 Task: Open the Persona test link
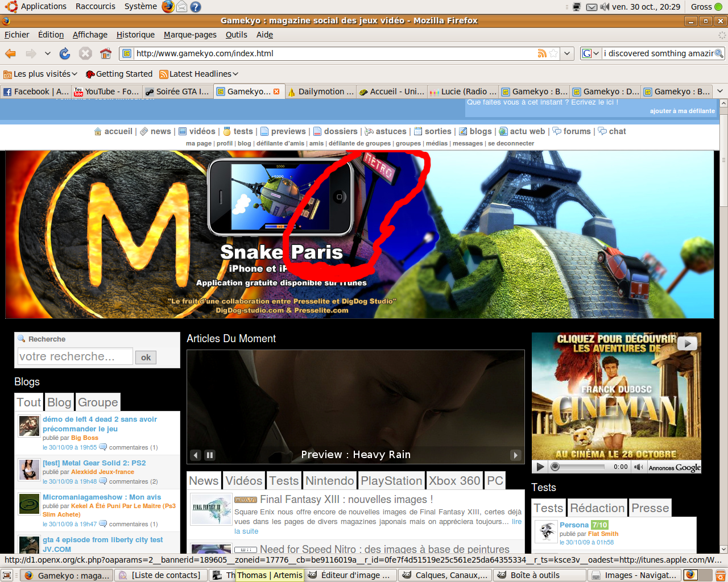tap(574, 525)
